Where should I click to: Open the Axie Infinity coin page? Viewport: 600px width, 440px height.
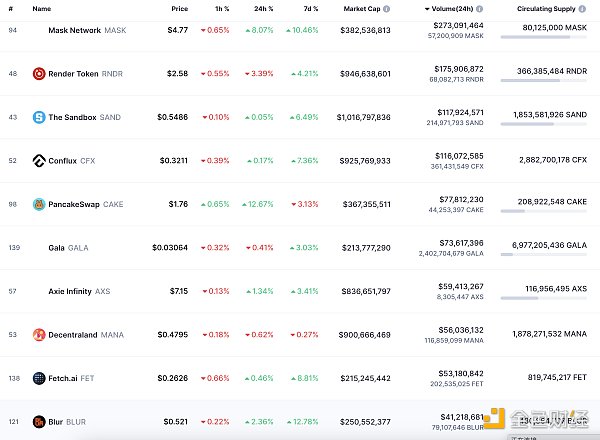click(x=70, y=291)
